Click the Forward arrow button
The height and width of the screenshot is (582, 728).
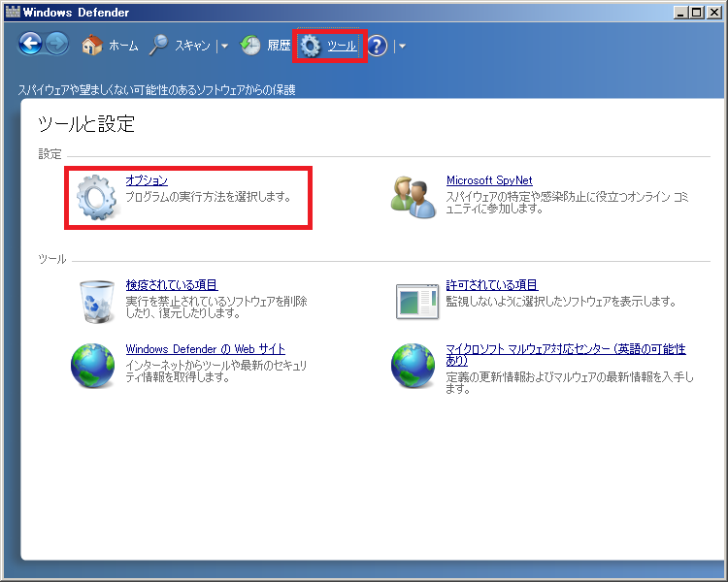[x=56, y=45]
